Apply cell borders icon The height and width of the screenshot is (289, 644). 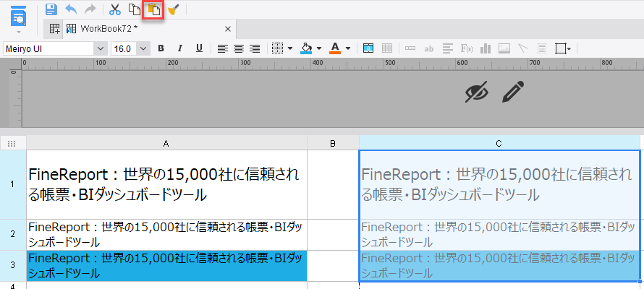coord(278,49)
